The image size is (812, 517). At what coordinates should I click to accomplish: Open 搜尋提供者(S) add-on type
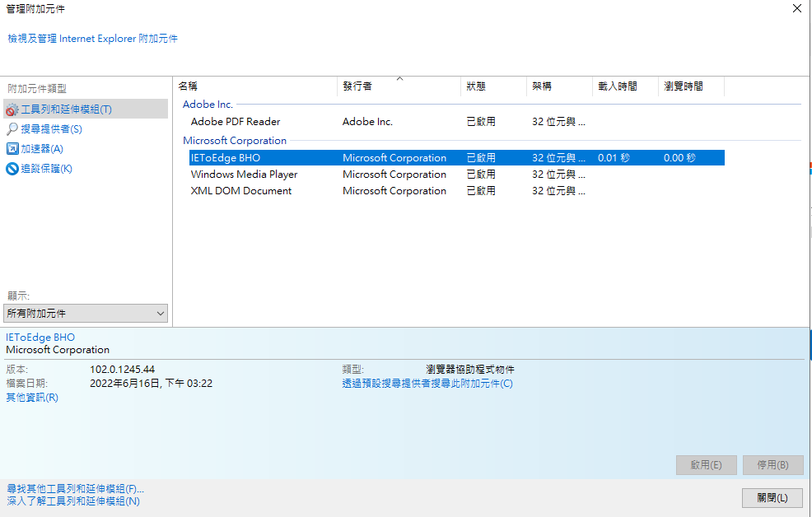(x=51, y=129)
